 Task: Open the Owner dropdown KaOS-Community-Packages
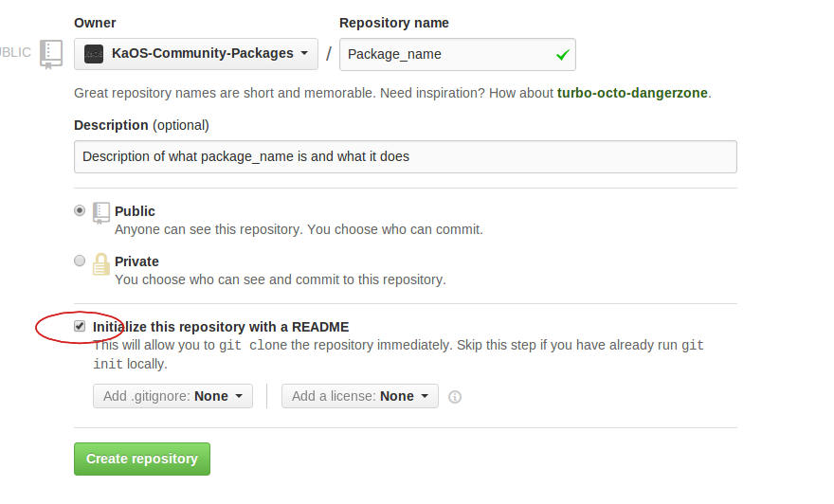click(x=196, y=54)
